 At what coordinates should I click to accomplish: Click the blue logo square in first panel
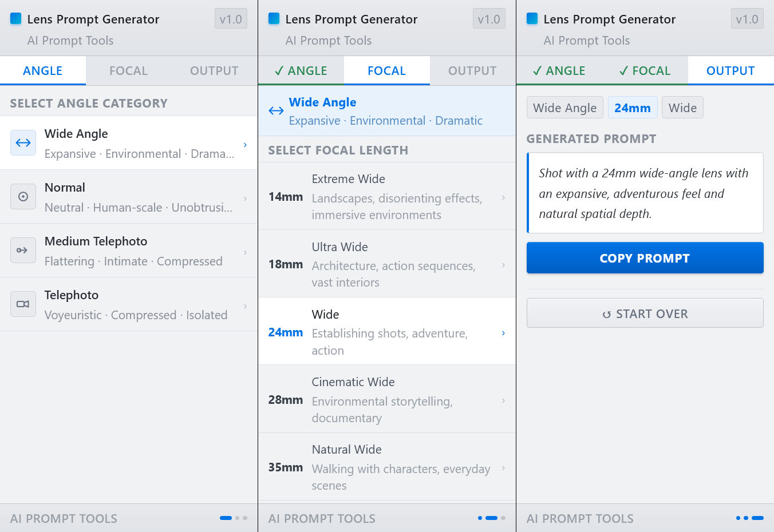[16, 19]
